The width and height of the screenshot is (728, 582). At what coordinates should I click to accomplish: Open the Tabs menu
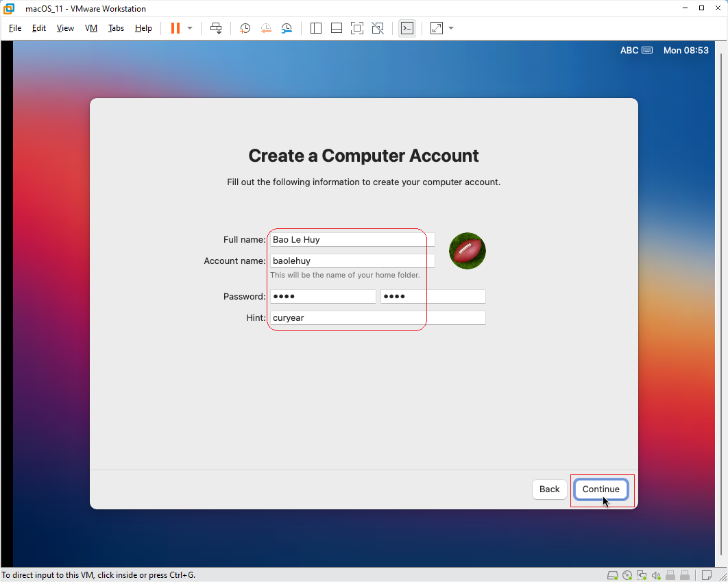click(116, 28)
